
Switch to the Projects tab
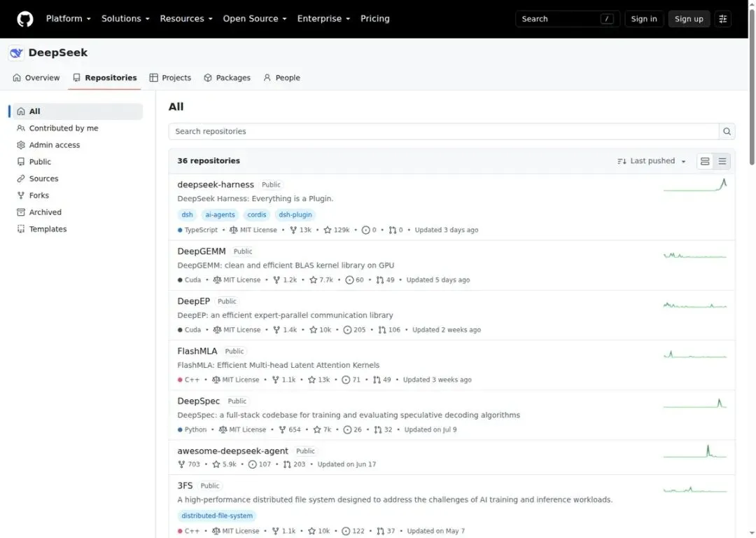click(170, 78)
